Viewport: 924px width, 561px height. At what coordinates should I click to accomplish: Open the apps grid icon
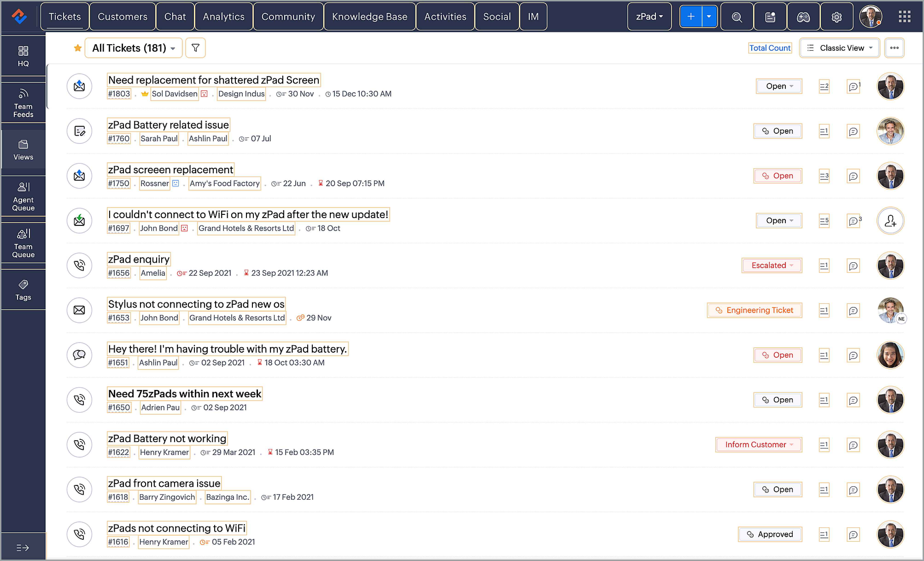[x=904, y=17]
